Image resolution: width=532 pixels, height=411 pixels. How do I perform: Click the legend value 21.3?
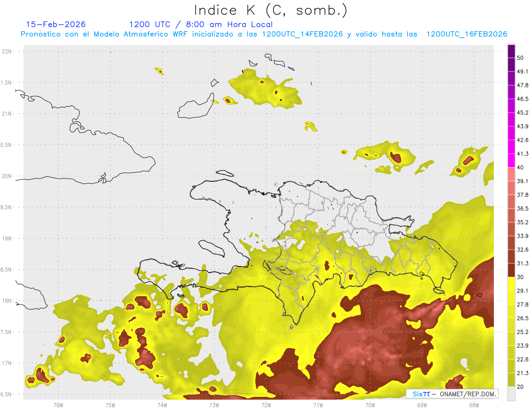(523, 373)
